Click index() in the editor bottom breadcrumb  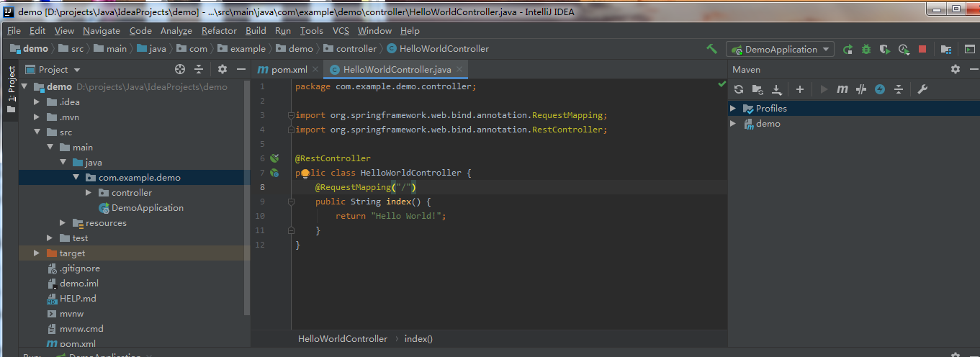418,338
